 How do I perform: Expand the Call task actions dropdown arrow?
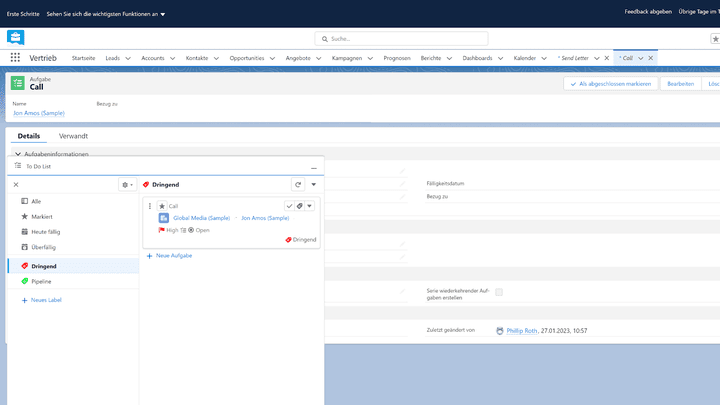310,206
